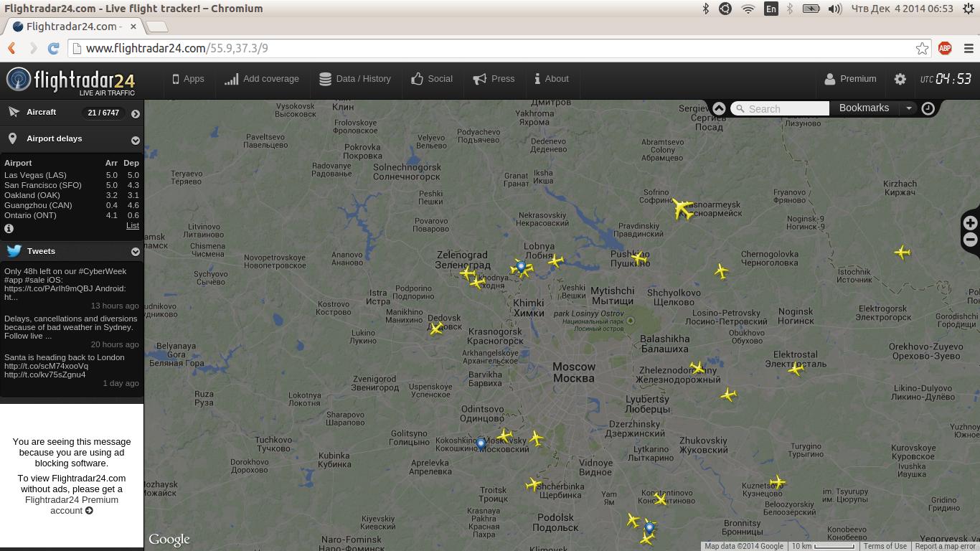Image resolution: width=980 pixels, height=551 pixels.
Task: Open the Data / History menu
Action: pos(355,79)
